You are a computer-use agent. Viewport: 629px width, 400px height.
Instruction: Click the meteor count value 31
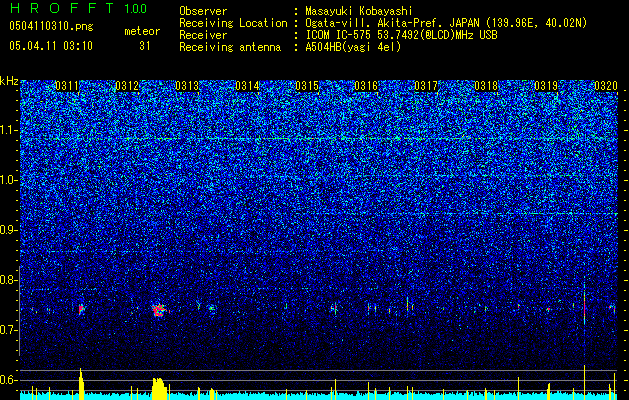click(x=145, y=46)
